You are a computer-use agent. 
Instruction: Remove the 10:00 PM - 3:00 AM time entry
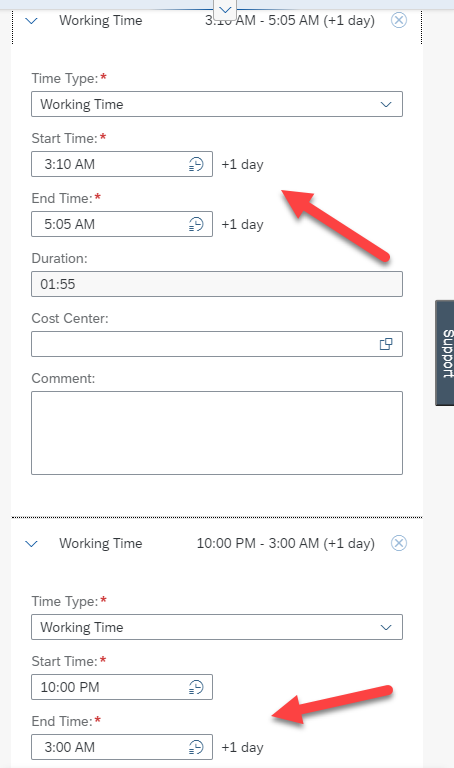coord(399,543)
